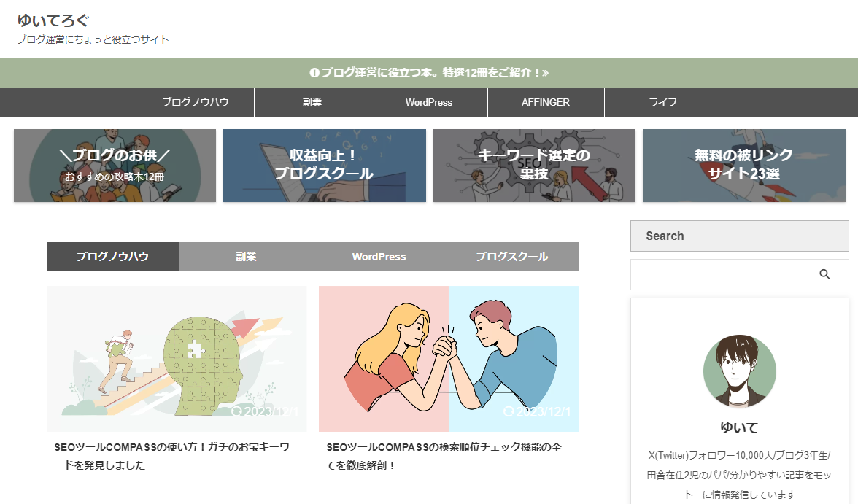
Task: Click the magnifying glass search icon
Action: coord(825,274)
